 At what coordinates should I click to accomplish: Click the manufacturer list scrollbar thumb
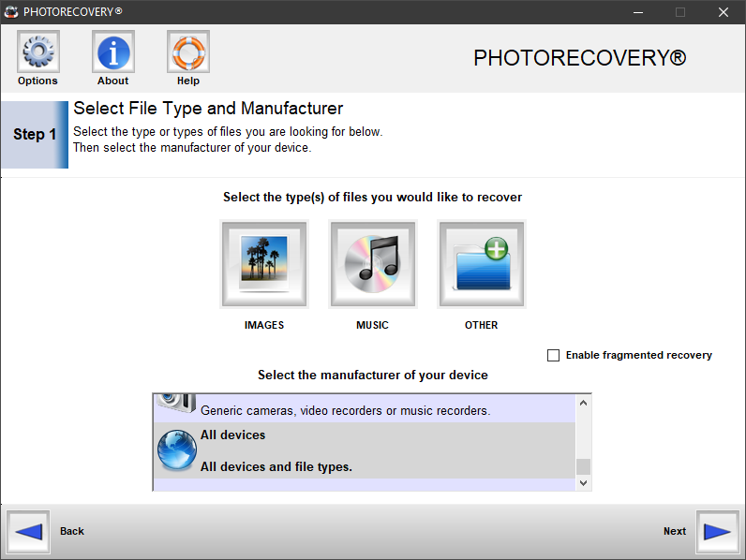pyautogui.click(x=583, y=466)
